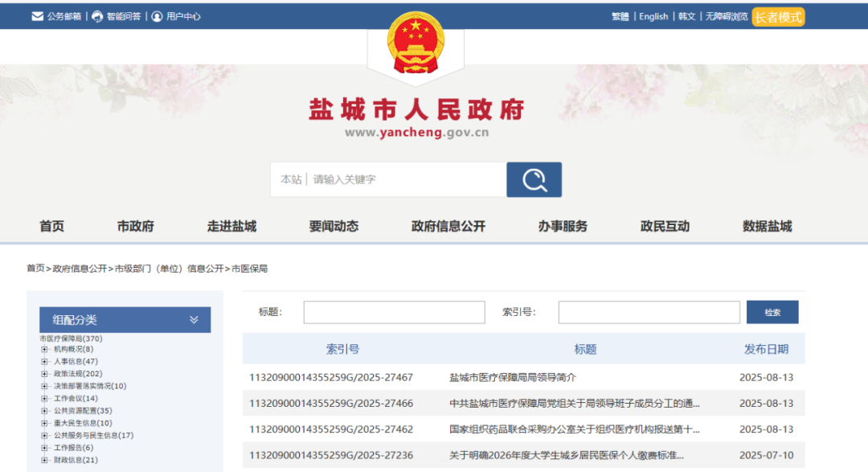
Task: Switch site language to English
Action: coord(653,17)
